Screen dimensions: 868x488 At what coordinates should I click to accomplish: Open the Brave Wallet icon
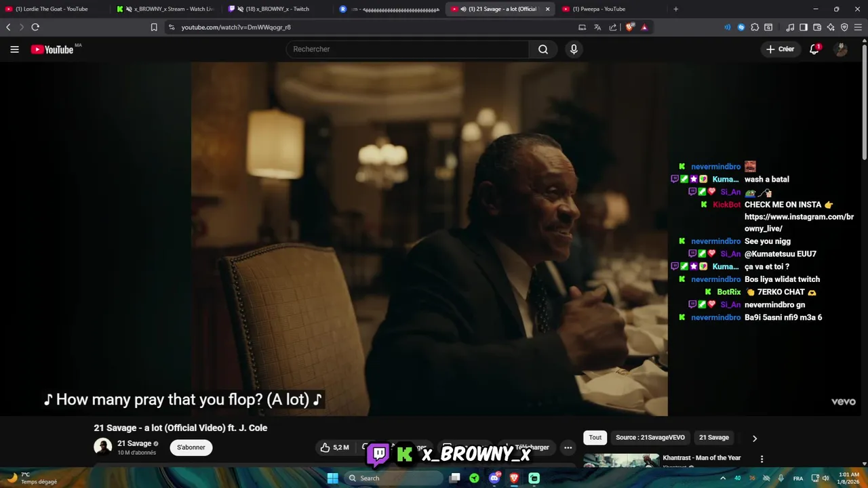(x=817, y=27)
